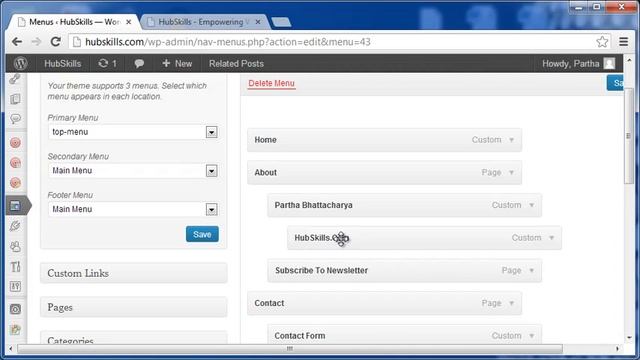Click the scroll left arrow

[11, 349]
